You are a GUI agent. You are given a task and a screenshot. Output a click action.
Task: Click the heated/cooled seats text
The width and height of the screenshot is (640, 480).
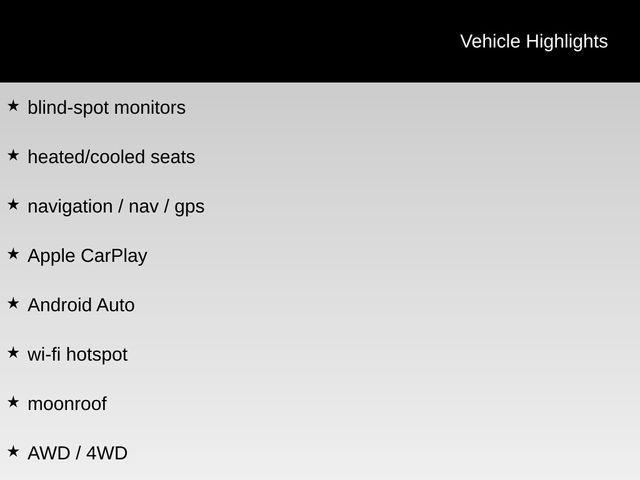click(111, 157)
